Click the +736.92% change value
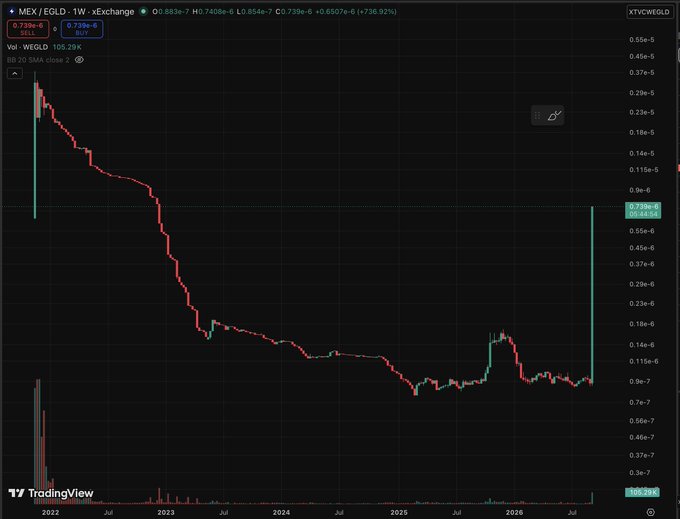680x519 pixels. click(x=377, y=12)
